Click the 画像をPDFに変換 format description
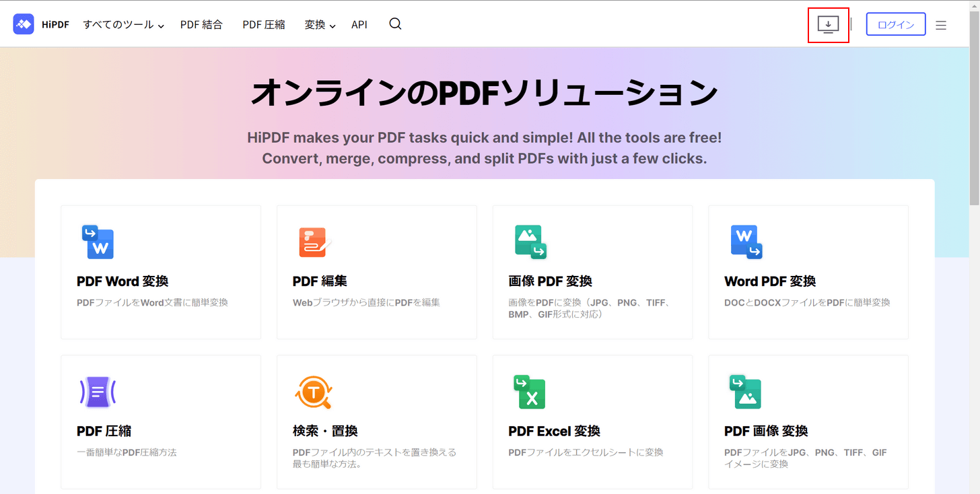 click(x=589, y=308)
